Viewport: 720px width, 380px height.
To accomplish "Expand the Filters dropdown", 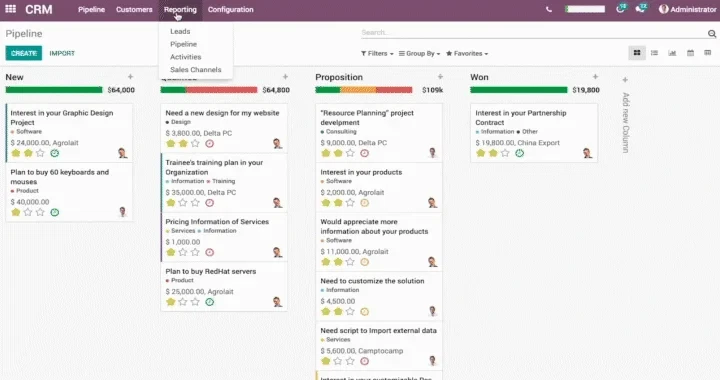I will coord(377,54).
